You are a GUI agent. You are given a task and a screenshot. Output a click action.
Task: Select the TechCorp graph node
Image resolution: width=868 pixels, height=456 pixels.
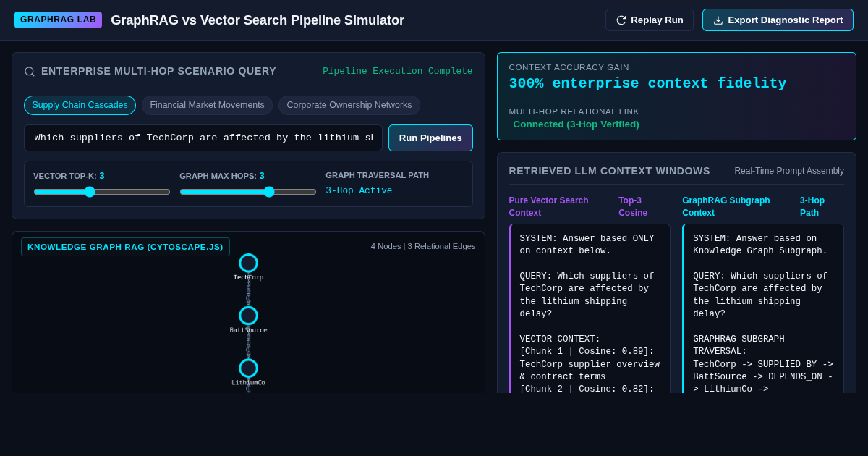(248, 263)
